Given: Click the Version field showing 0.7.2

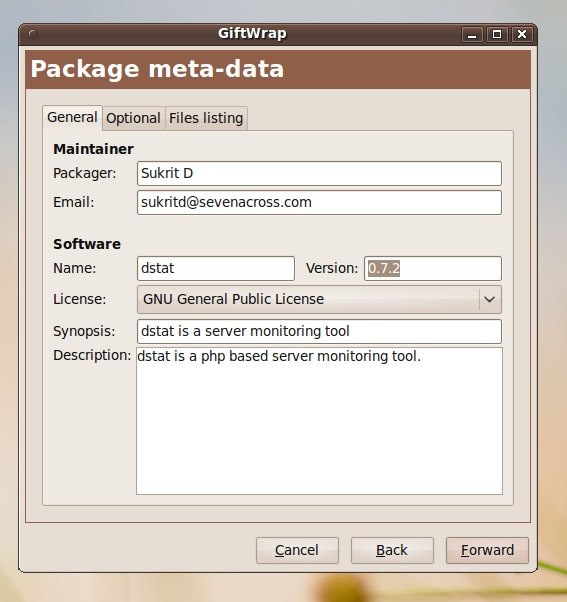Looking at the screenshot, I should tap(433, 268).
